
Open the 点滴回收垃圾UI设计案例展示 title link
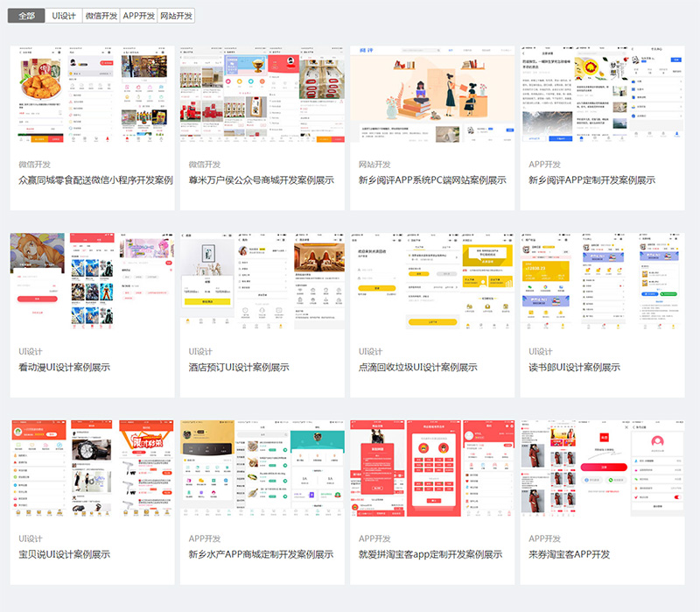[x=418, y=367]
